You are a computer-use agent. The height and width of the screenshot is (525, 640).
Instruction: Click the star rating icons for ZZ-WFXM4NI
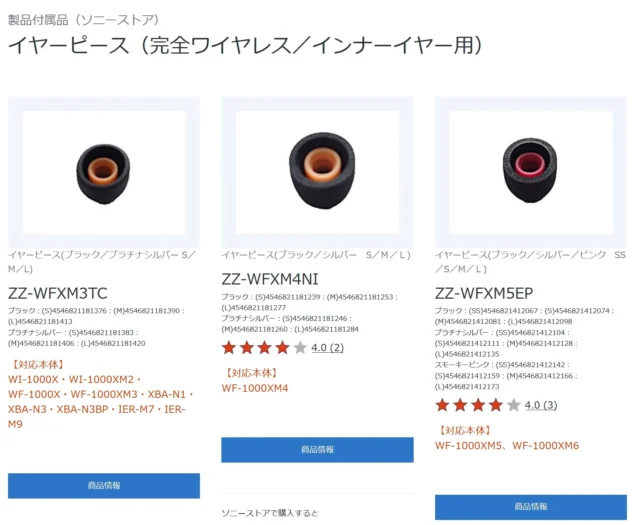point(264,348)
